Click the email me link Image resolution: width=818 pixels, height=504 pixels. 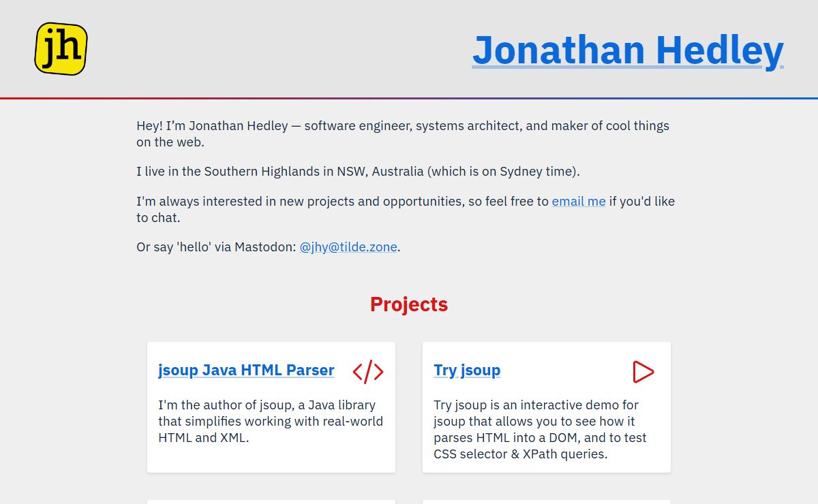579,202
